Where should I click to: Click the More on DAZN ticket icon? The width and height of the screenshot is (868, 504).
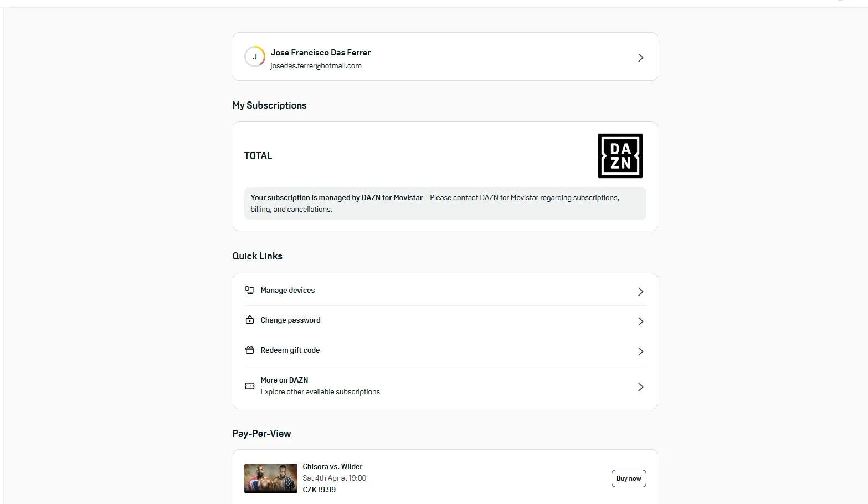click(250, 386)
